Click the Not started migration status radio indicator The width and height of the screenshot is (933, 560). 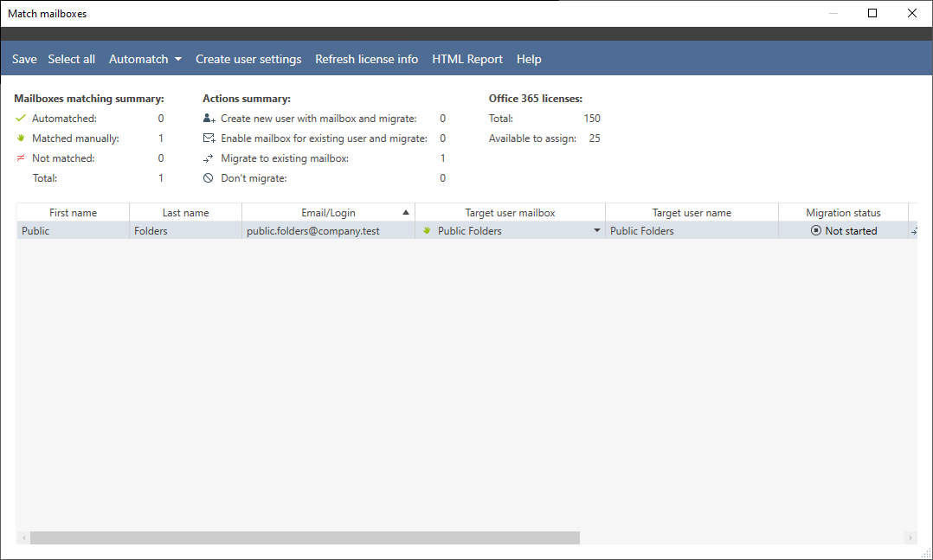click(x=814, y=230)
